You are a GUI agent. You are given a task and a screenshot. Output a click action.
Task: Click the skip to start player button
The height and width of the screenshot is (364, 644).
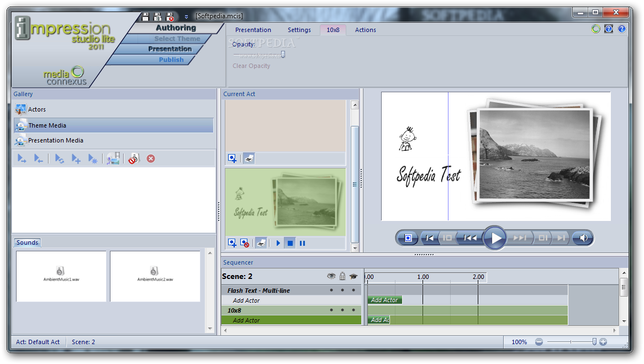coord(429,238)
